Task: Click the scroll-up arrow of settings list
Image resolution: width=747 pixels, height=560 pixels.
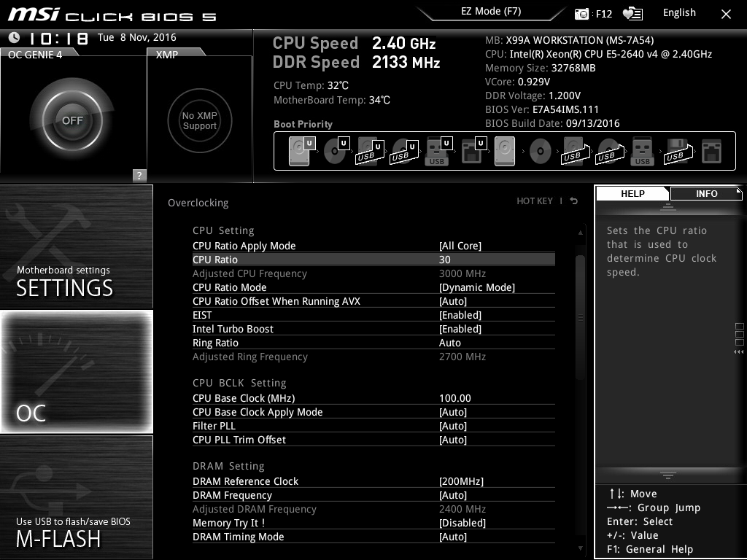Action: click(x=580, y=233)
